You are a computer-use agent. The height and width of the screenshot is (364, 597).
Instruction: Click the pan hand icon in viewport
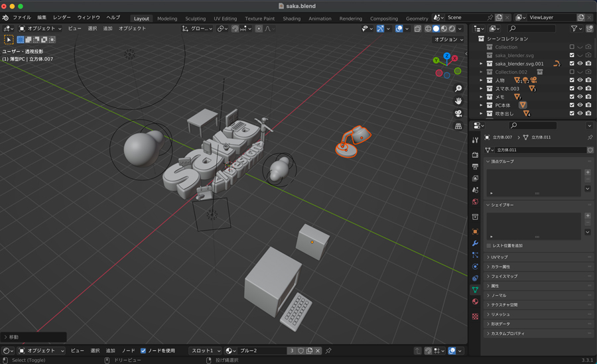point(458,101)
